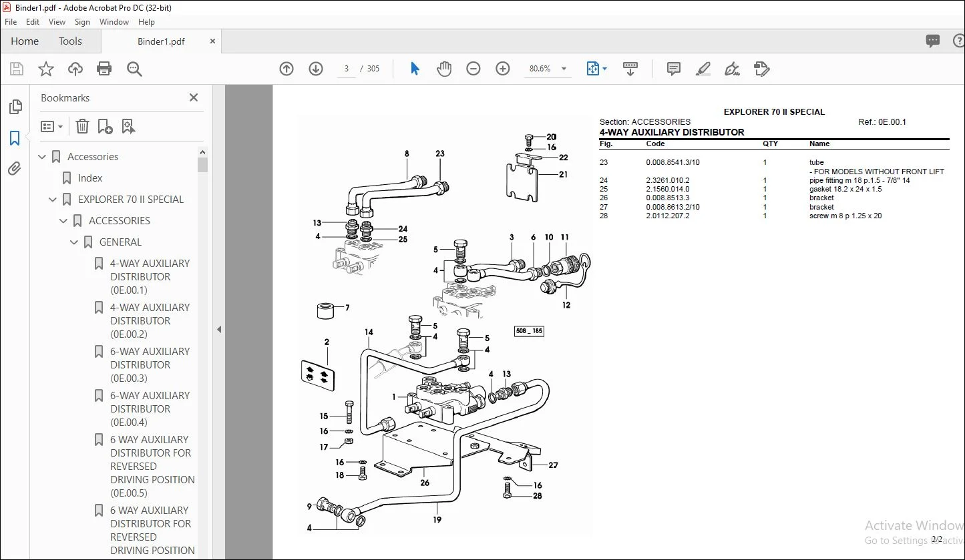Click the page number input field
The width and height of the screenshot is (965, 560).
click(346, 69)
